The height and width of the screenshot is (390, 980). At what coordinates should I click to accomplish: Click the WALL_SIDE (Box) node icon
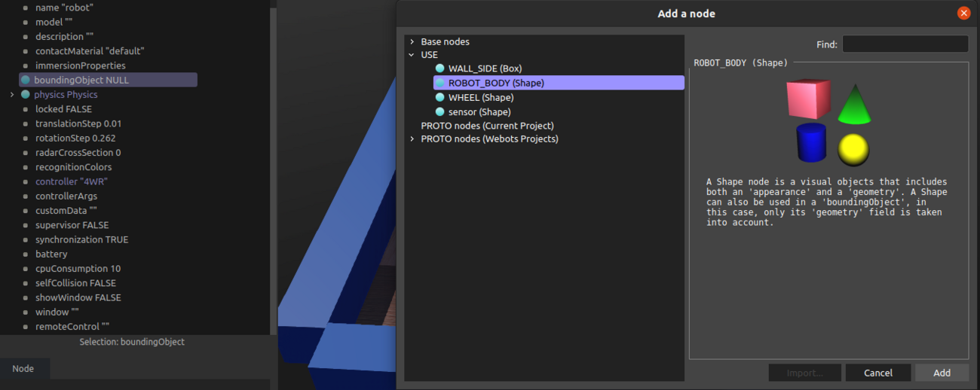(440, 69)
